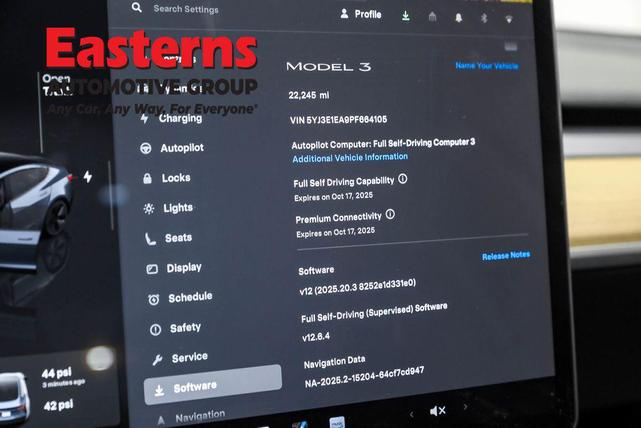Open the Profile menu
641x428 pixels.
coord(361,14)
